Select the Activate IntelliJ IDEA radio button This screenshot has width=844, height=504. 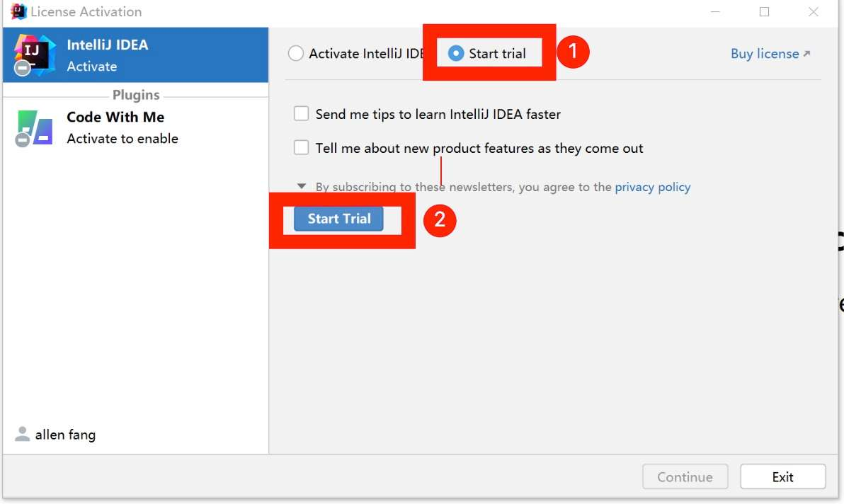(x=295, y=53)
